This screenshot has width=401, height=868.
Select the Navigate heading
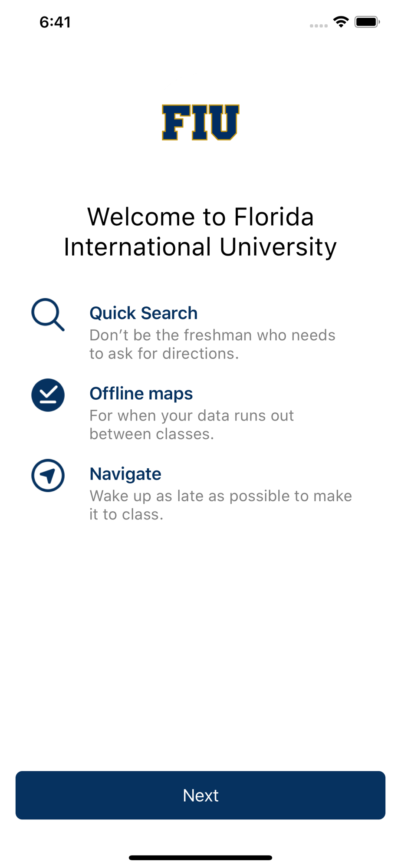coord(125,474)
